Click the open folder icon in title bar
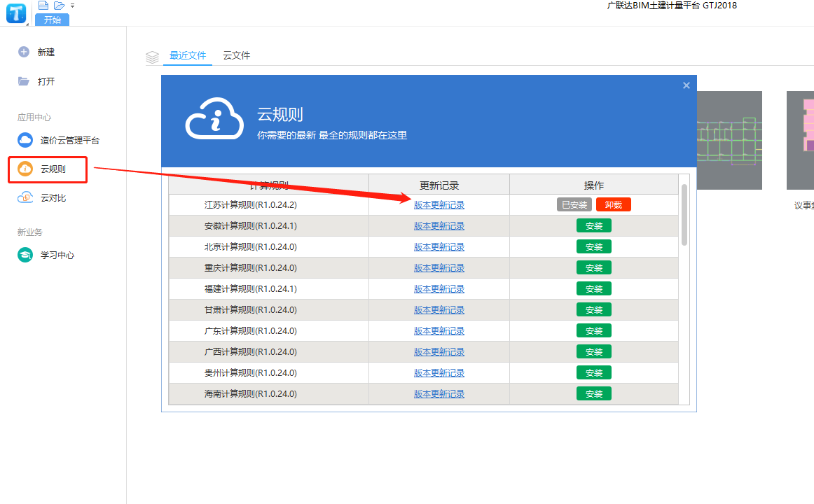Viewport: 814px width, 504px height. 59,6
